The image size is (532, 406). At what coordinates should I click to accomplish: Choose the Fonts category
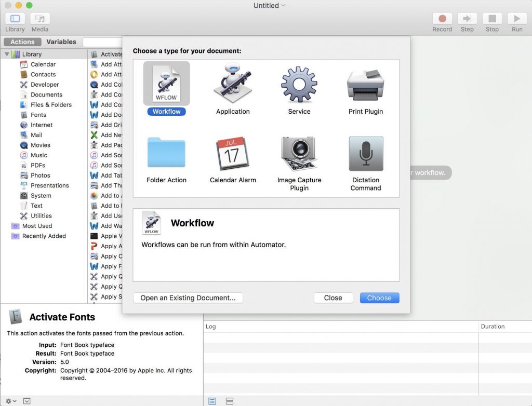pyautogui.click(x=38, y=115)
